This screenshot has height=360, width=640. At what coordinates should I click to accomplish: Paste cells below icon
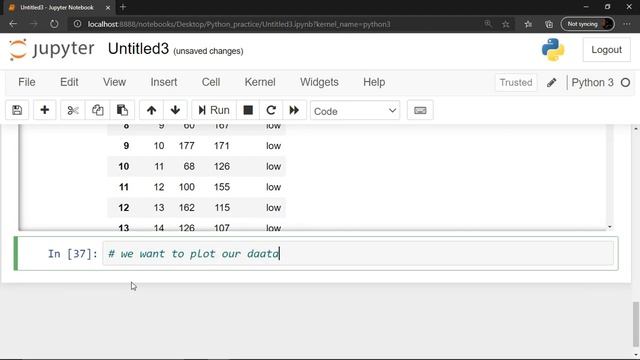(x=122, y=110)
